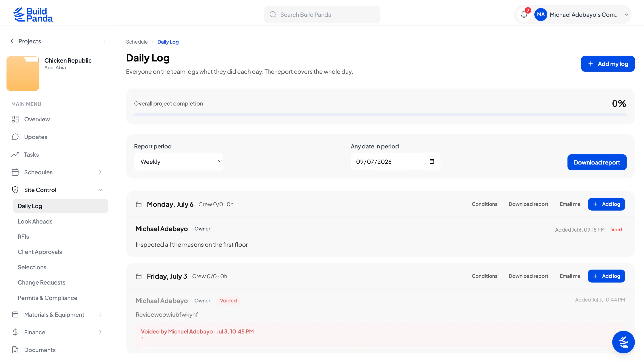Click the Updates chat bubble icon
The height and width of the screenshot is (363, 644).
click(x=15, y=137)
